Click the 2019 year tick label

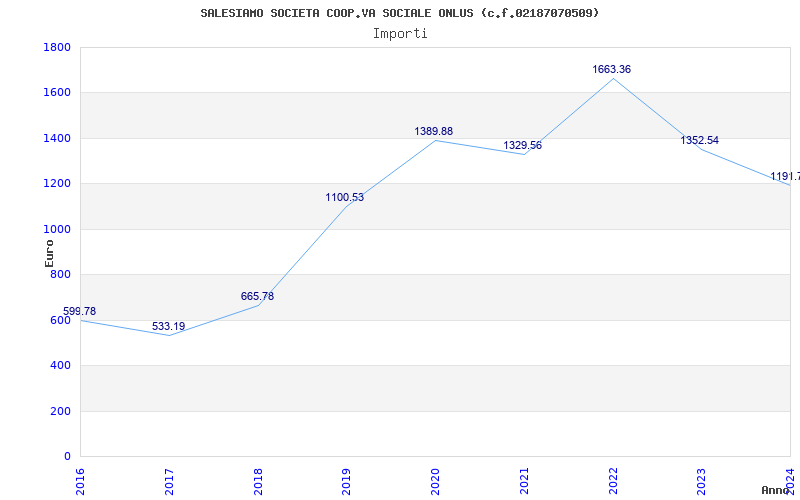(347, 481)
